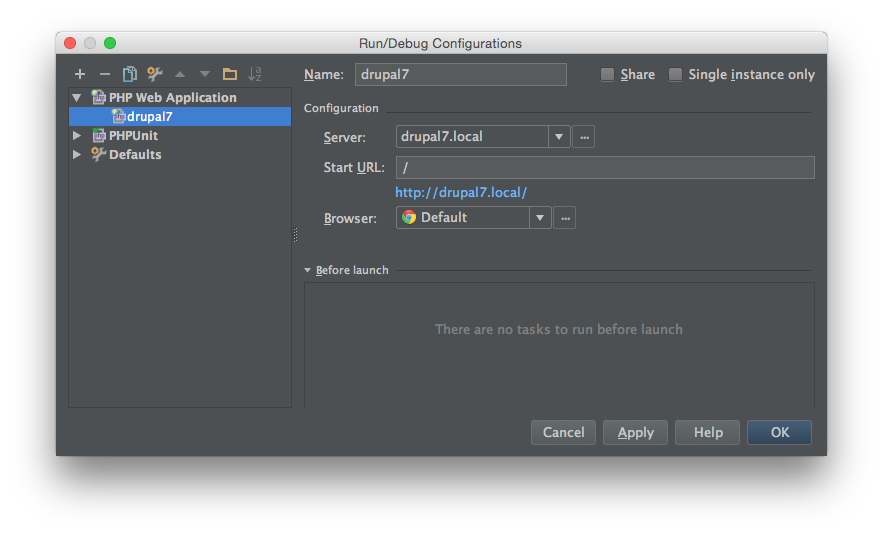Copy the selected configuration
The image size is (883, 536).
[130, 74]
